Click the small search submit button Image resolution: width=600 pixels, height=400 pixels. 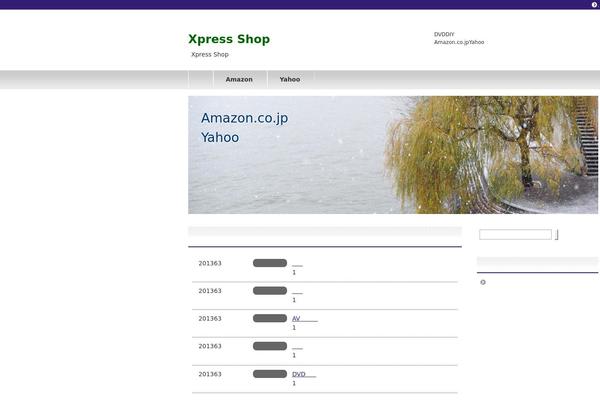click(556, 234)
